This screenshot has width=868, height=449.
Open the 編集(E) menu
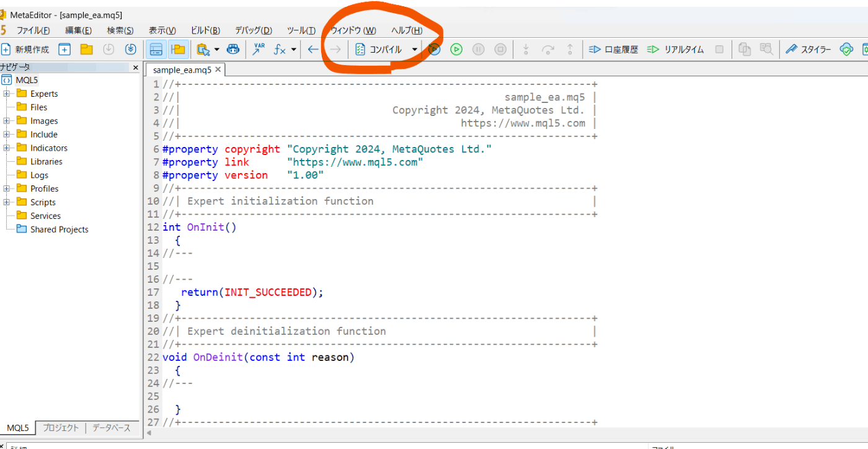point(78,30)
